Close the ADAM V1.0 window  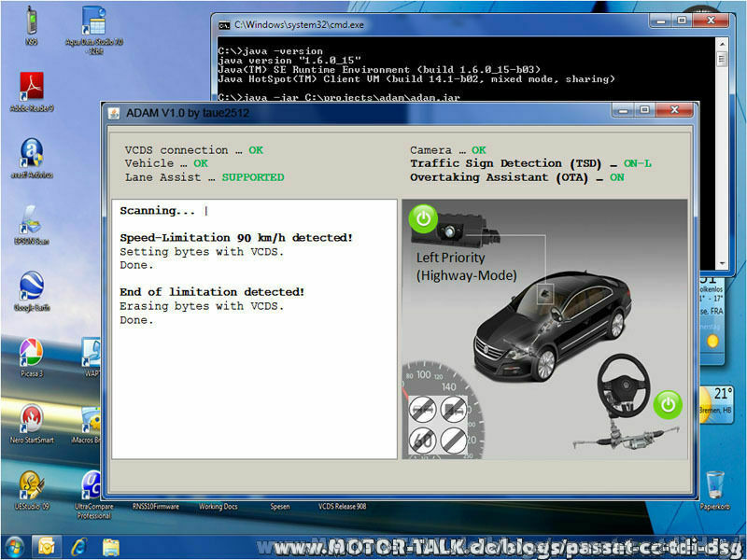(674, 110)
